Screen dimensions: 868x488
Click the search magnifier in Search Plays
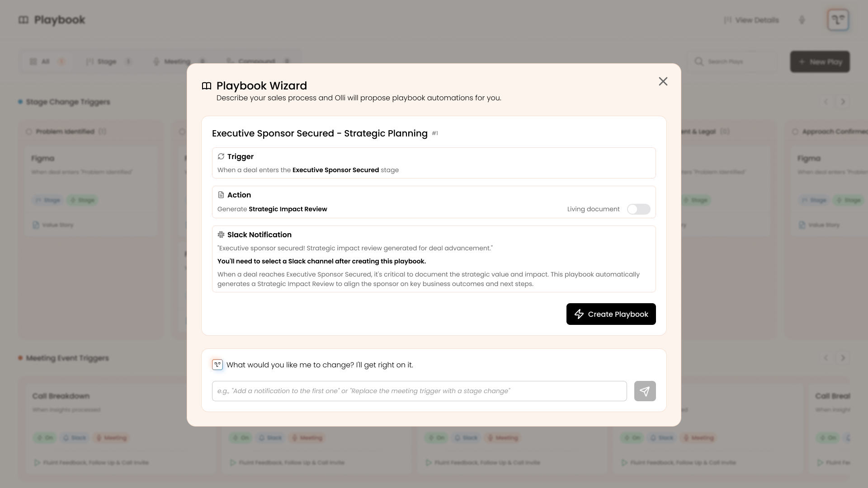tap(699, 61)
